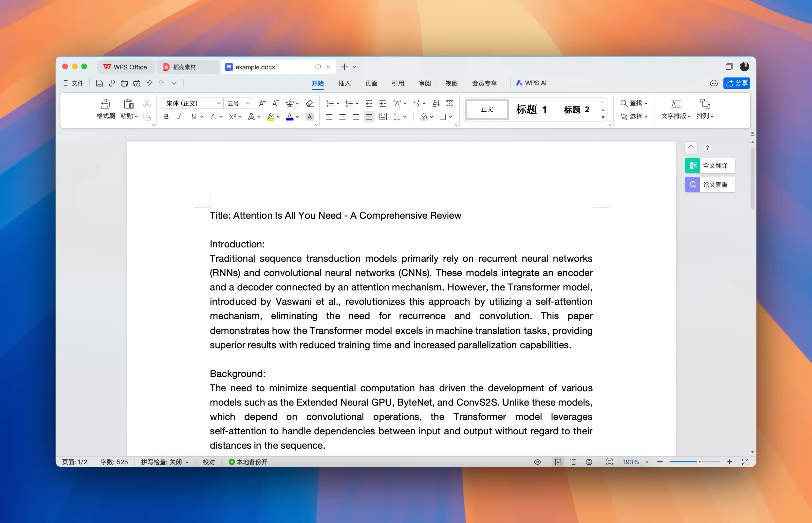Image resolution: width=812 pixels, height=523 pixels.
Task: Expand the line spacing dropdown arrow
Action: (405, 117)
